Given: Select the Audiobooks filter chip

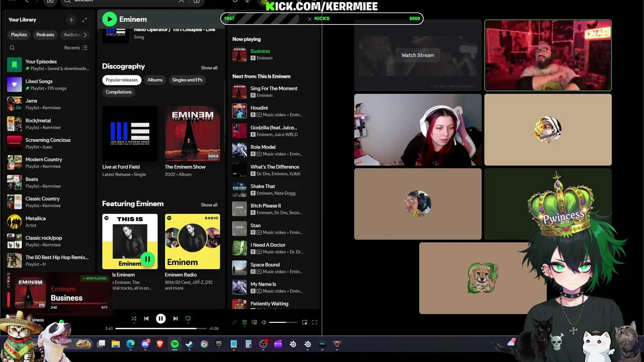Looking at the screenshot, I should pos(70,35).
